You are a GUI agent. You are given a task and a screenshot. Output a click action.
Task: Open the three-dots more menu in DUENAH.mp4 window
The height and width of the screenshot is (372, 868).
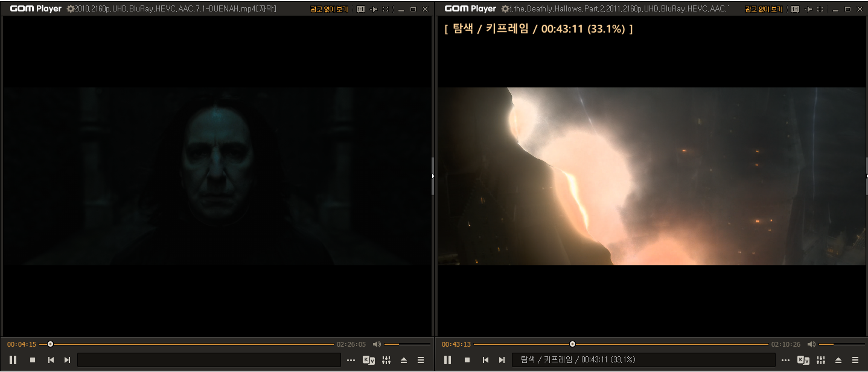(x=351, y=360)
